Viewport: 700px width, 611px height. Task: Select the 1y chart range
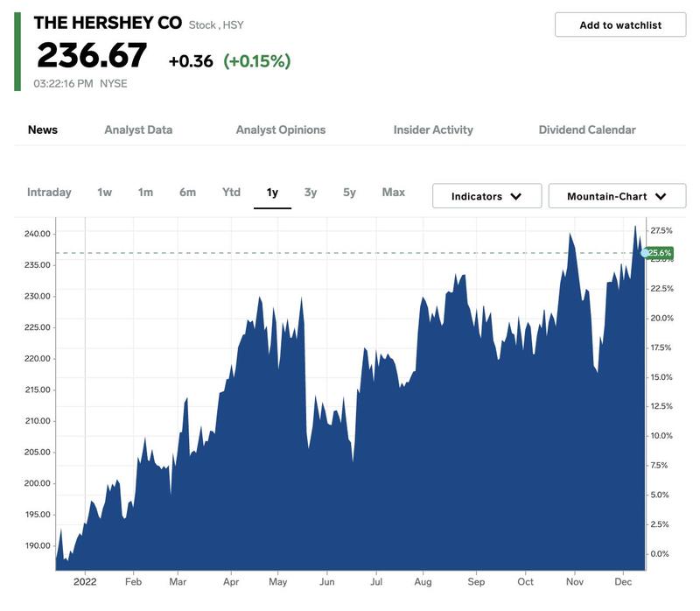coord(272,193)
